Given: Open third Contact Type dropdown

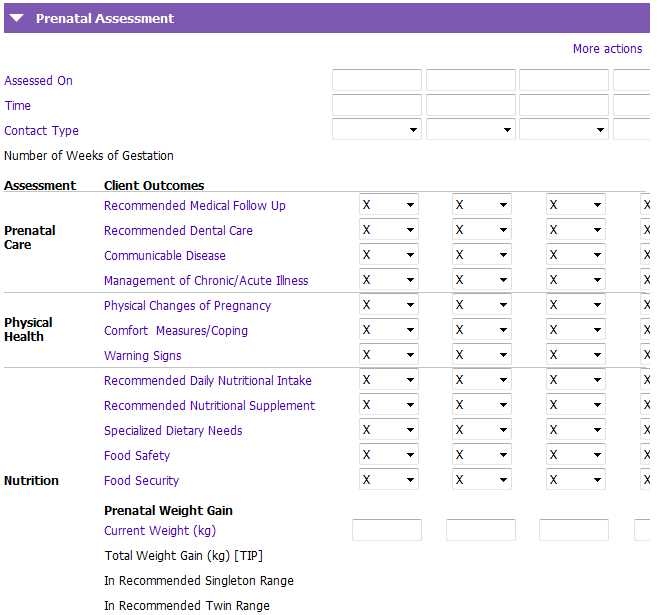Looking at the screenshot, I should coord(564,130).
